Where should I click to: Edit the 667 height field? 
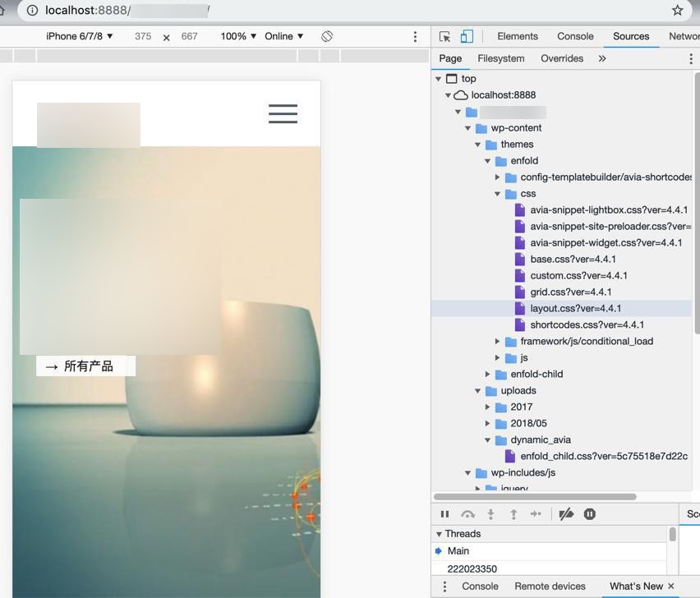pos(189,36)
